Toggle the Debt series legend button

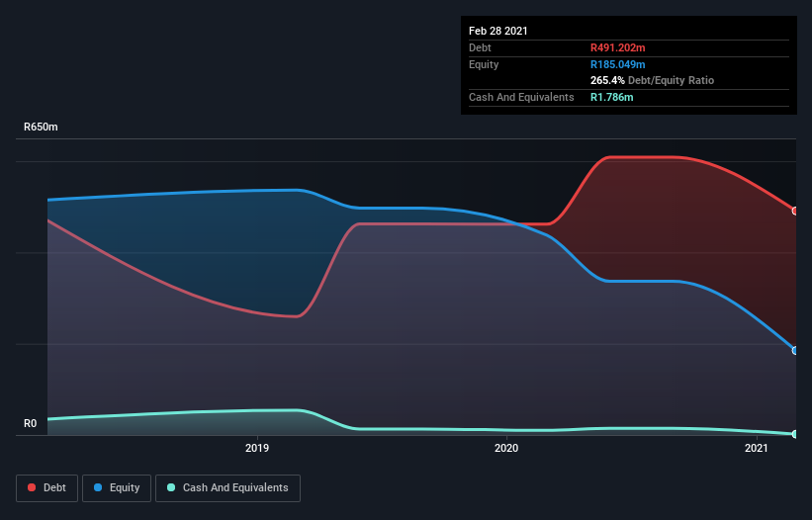pyautogui.click(x=46, y=488)
